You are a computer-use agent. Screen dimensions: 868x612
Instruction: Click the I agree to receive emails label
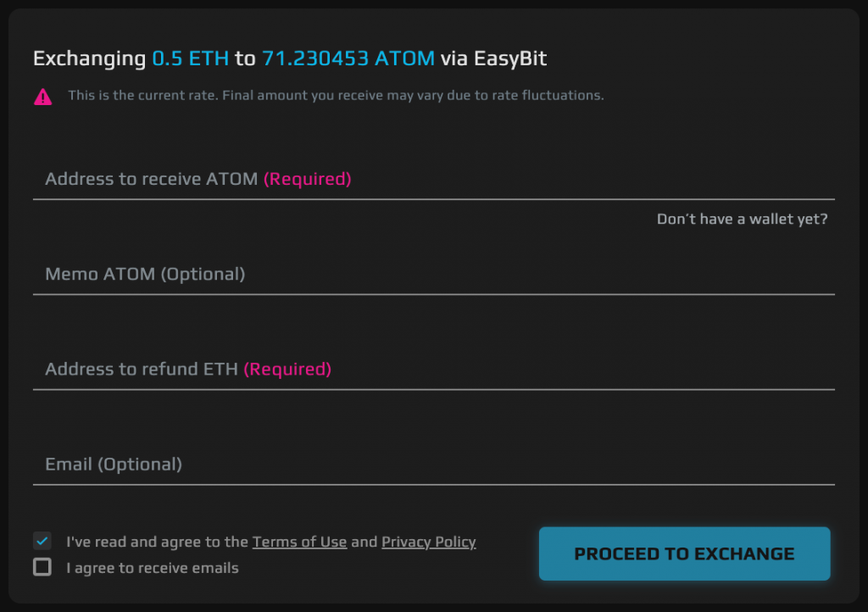pos(153,568)
